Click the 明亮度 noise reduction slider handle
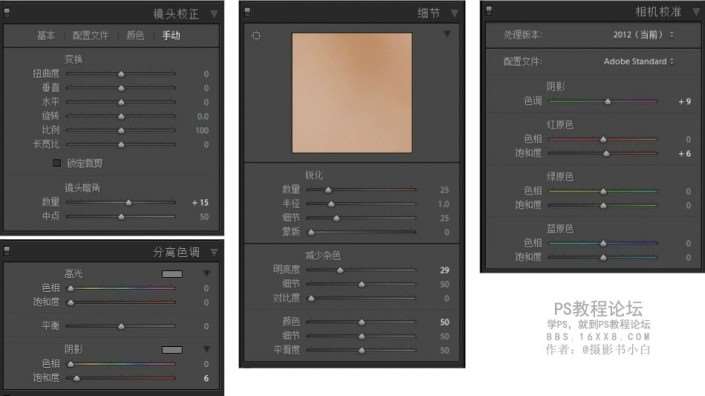This screenshot has width=705, height=396. 340,270
